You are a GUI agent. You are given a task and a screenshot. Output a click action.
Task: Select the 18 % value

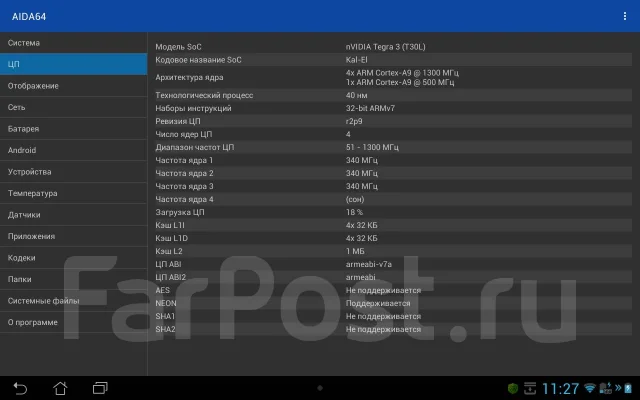click(x=354, y=212)
